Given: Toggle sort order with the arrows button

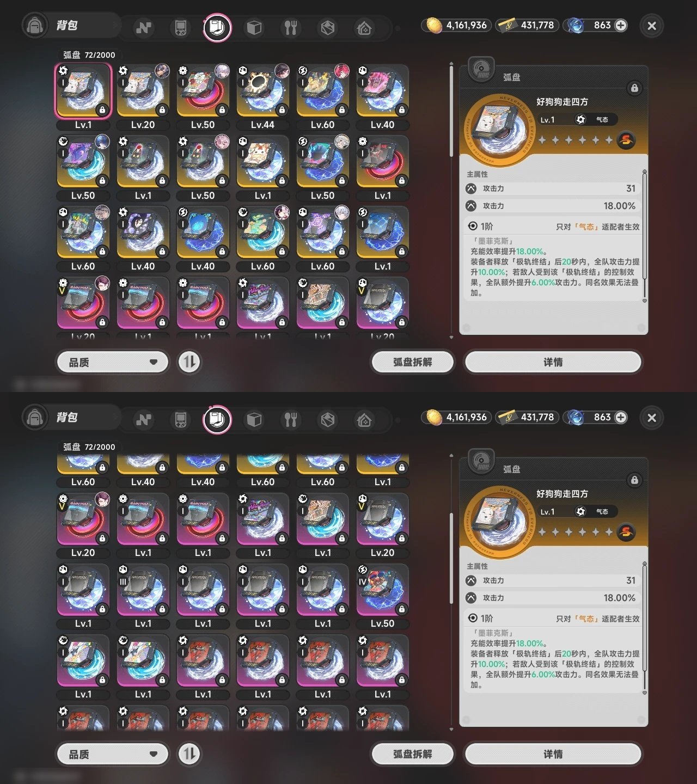Looking at the screenshot, I should tap(189, 362).
